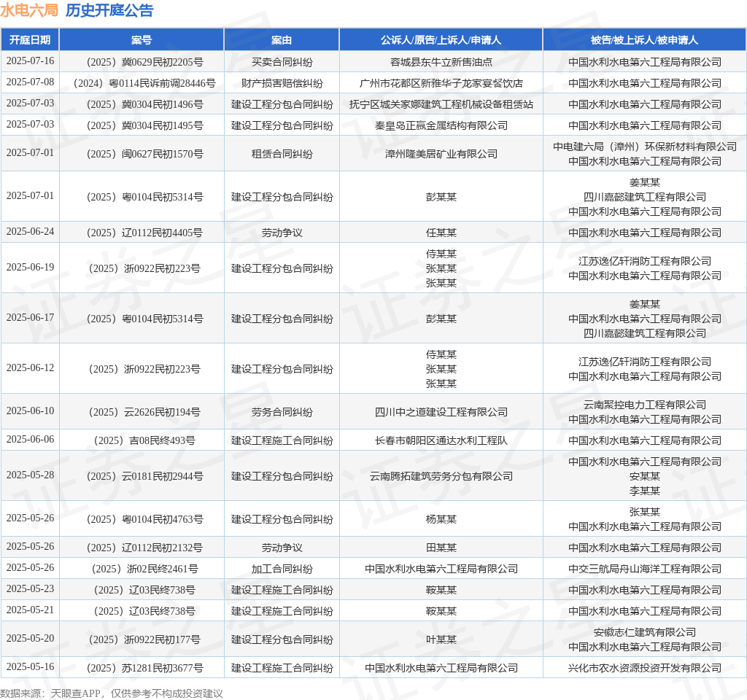Click plaintiff 任某某
The image size is (747, 700).
pyautogui.click(x=441, y=233)
